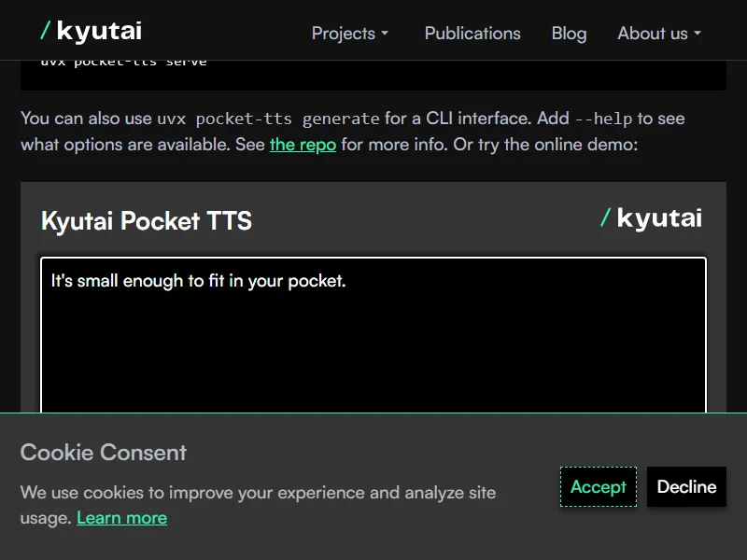Click the caret arrow next to Projects

(x=384, y=34)
